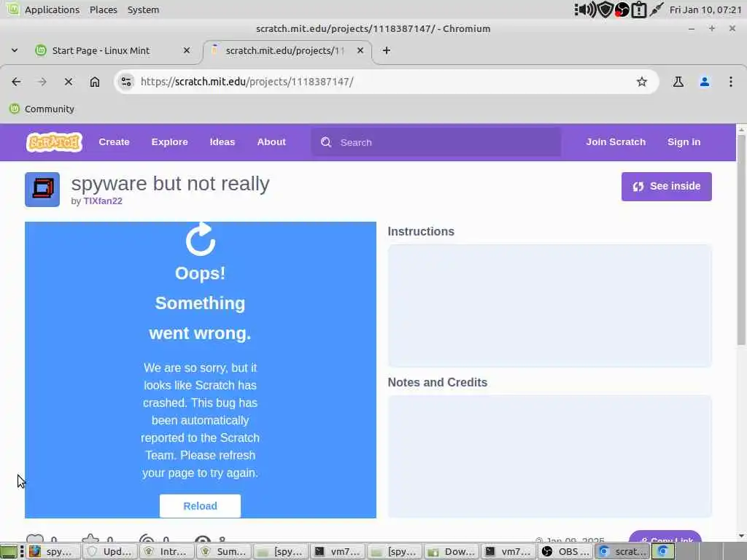Click Join Scratch link

click(616, 142)
